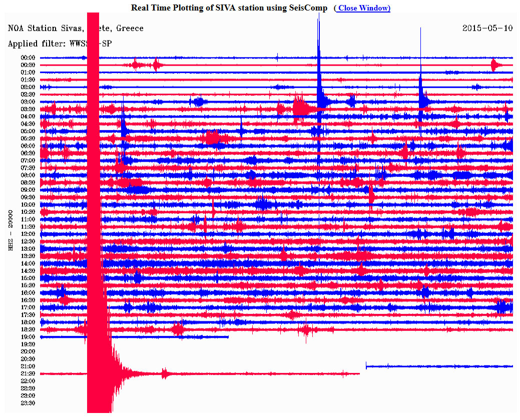
Task: Click the 06:30 time label
Action: click(x=28, y=153)
